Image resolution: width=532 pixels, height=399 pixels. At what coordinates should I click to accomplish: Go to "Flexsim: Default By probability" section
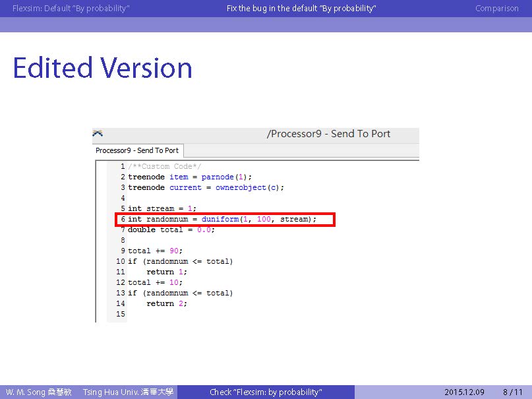tap(71, 9)
